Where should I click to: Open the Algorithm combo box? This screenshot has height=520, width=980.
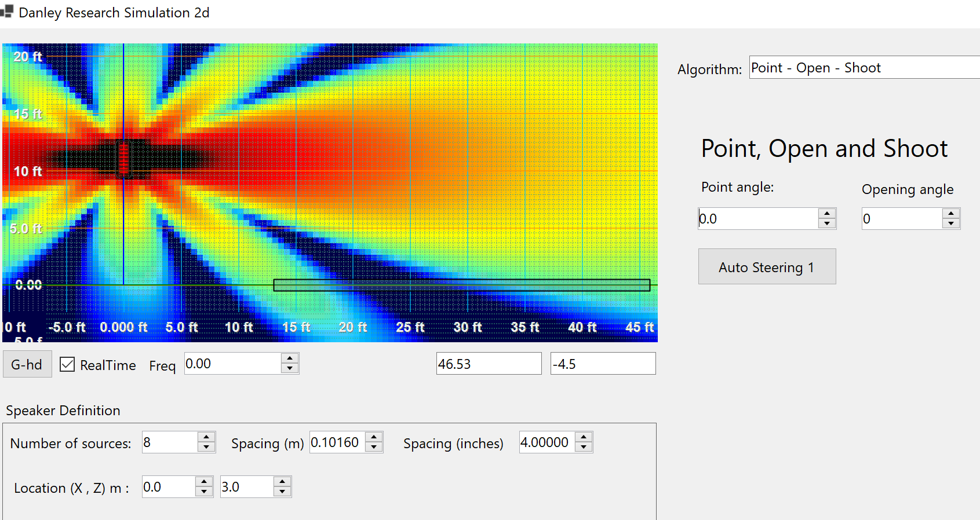[x=864, y=68]
